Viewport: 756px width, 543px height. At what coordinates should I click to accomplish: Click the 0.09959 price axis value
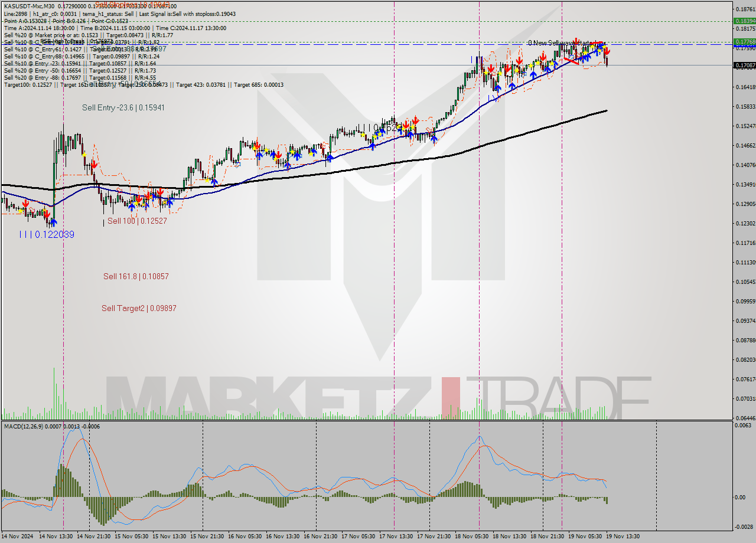click(x=745, y=301)
